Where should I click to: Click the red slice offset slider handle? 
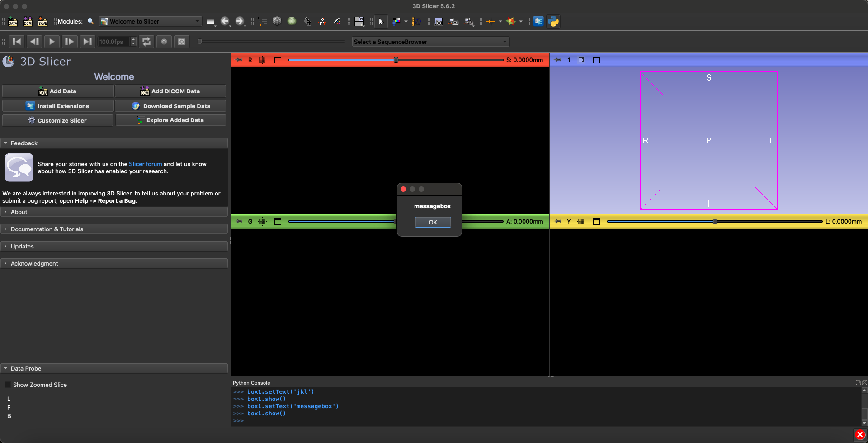click(x=396, y=60)
